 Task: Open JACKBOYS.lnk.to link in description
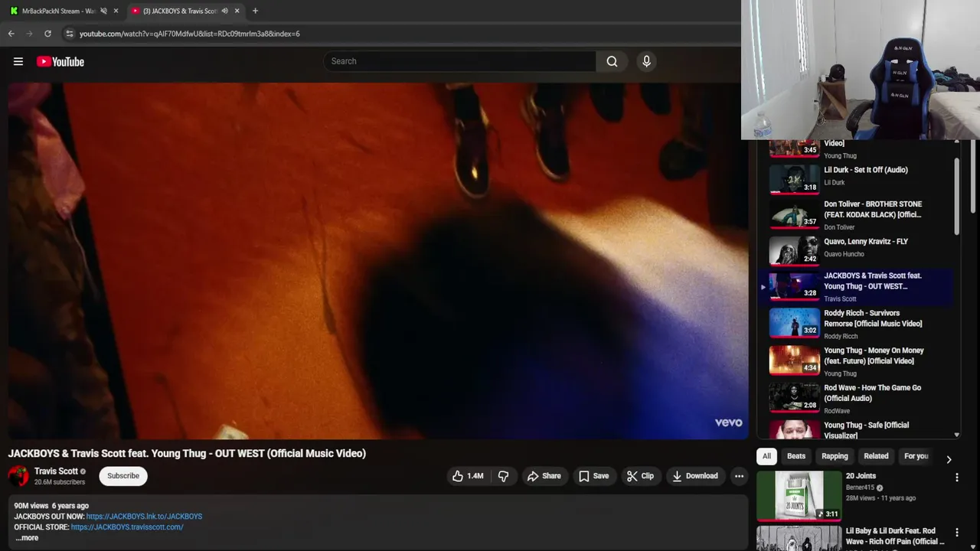pos(144,517)
